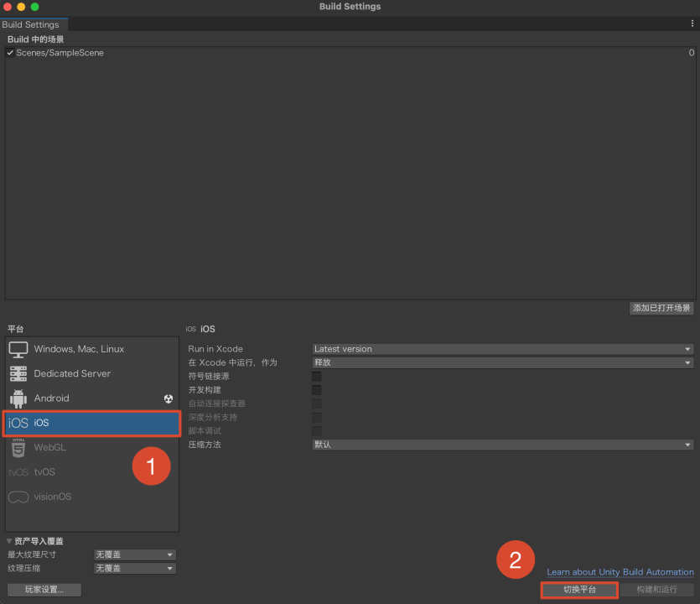Viewport: 700px width, 604px height.
Task: Click the visionOS headset icon
Action: click(18, 497)
